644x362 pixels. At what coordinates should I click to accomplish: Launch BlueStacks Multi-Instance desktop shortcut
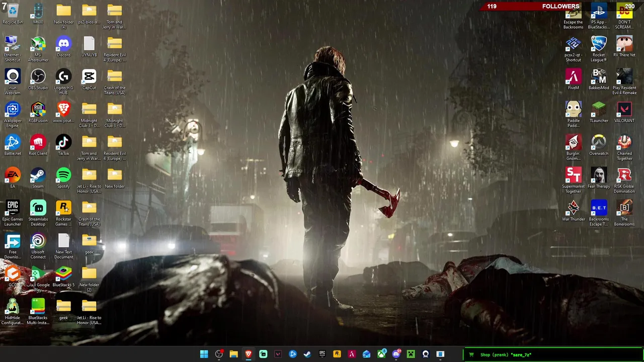tap(38, 312)
